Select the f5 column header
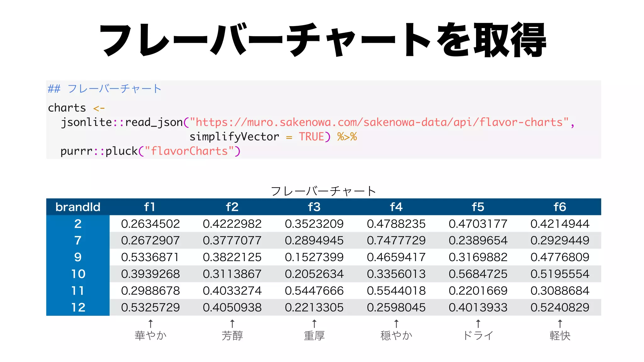The height and width of the screenshot is (362, 644). pos(478,207)
